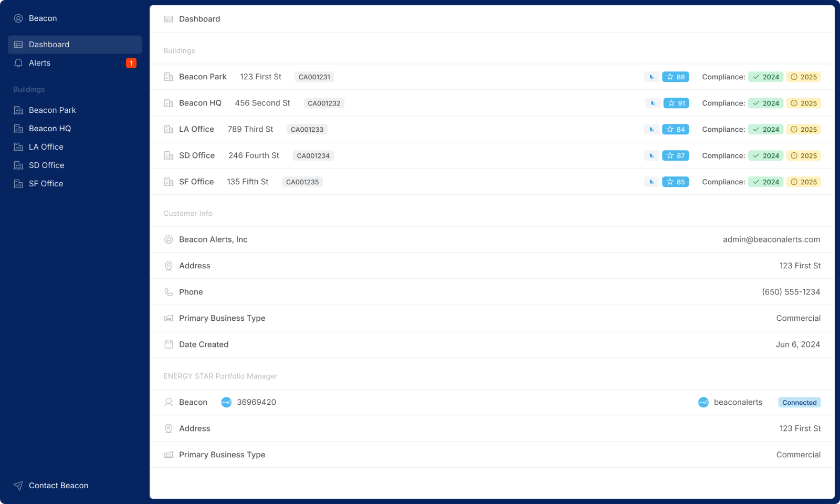This screenshot has width=840, height=504.
Task: Click the Jun 6, 2024 date value
Action: tap(798, 344)
